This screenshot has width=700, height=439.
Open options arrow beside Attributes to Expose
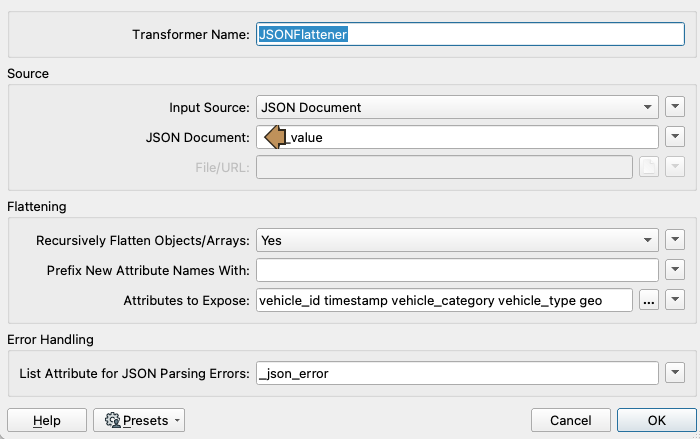(x=675, y=300)
